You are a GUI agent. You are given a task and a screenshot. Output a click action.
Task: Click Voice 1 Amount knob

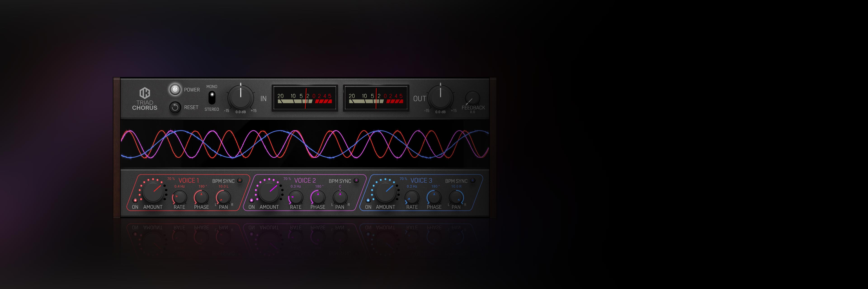pyautogui.click(x=153, y=192)
